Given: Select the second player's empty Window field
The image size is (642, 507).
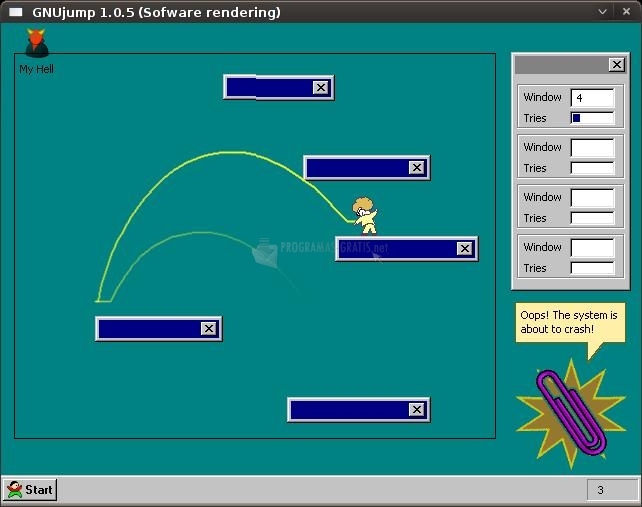Looking at the screenshot, I should point(592,148).
